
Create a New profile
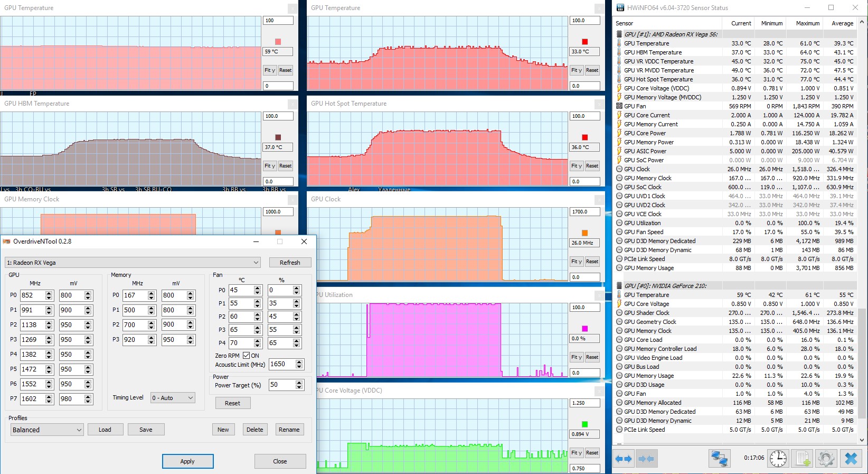[223, 430]
